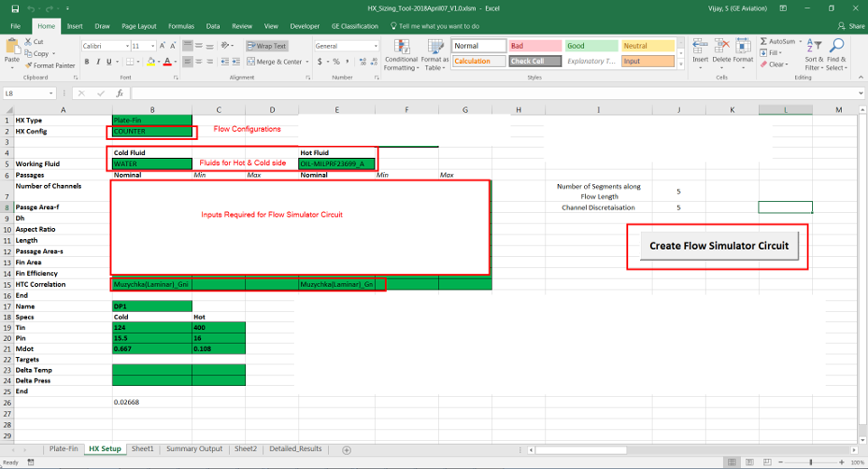Open Find & Select menu

[836, 54]
